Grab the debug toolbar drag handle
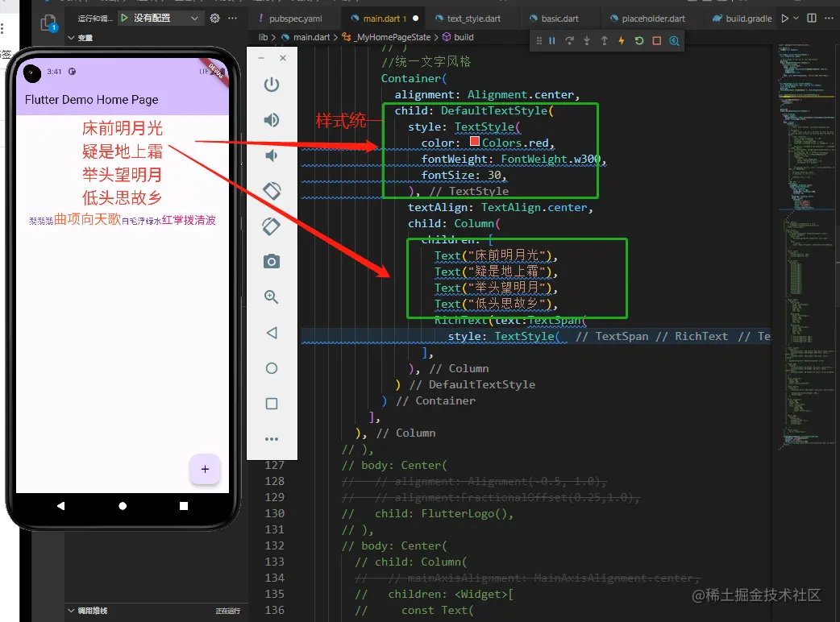Image resolution: width=840 pixels, height=622 pixels. click(x=539, y=40)
